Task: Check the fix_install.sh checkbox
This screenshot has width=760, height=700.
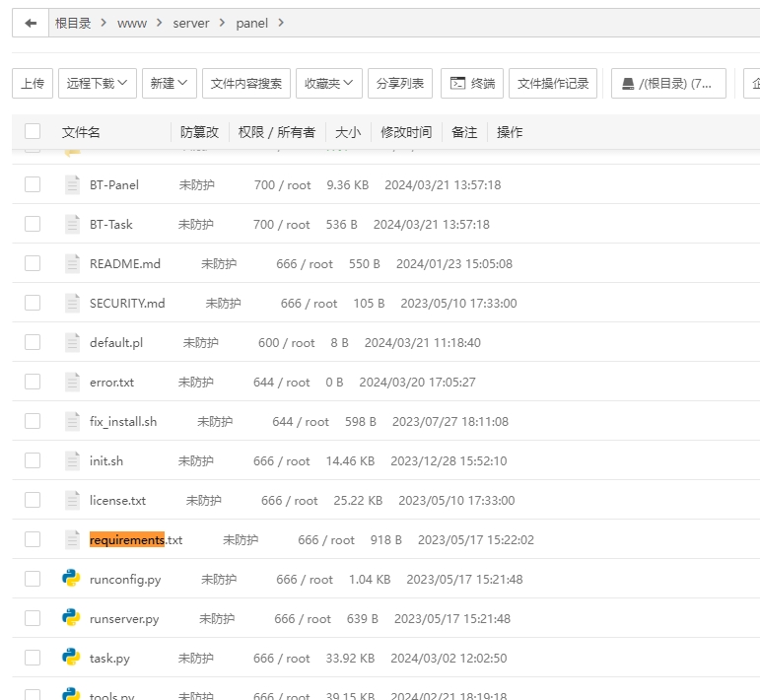Action: point(33,421)
